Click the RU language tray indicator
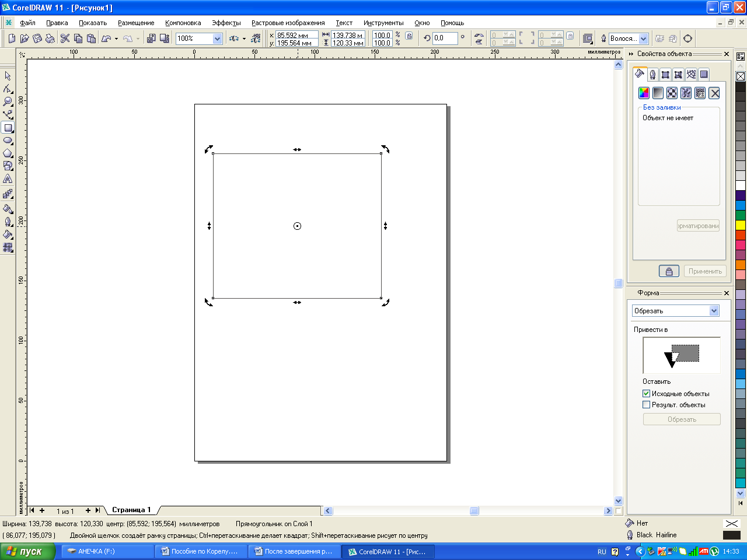The width and height of the screenshot is (747, 560). tap(602, 551)
